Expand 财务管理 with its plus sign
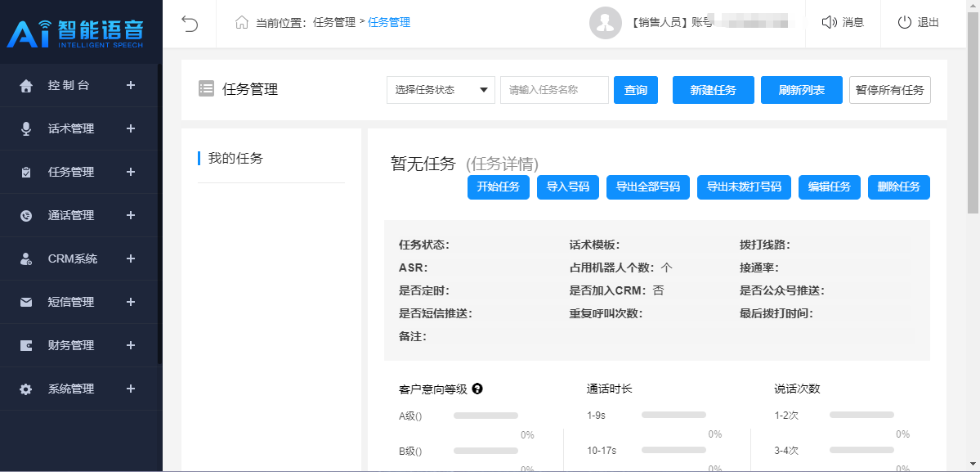This screenshot has height=472, width=980. coord(131,345)
